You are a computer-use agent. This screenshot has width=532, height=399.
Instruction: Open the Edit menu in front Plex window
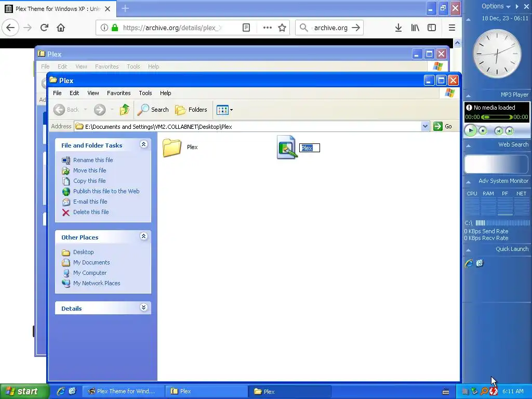74,93
